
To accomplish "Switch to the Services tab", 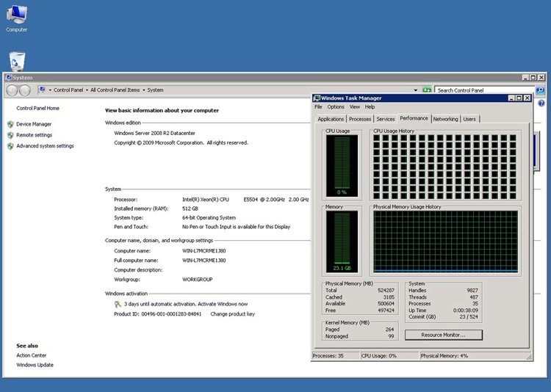I will coord(386,119).
